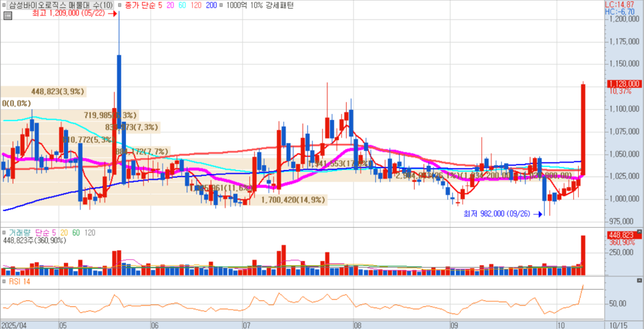Screen dimensions: 644x329
Task: Click the 250,000 volume axis label
Action: 622,252
